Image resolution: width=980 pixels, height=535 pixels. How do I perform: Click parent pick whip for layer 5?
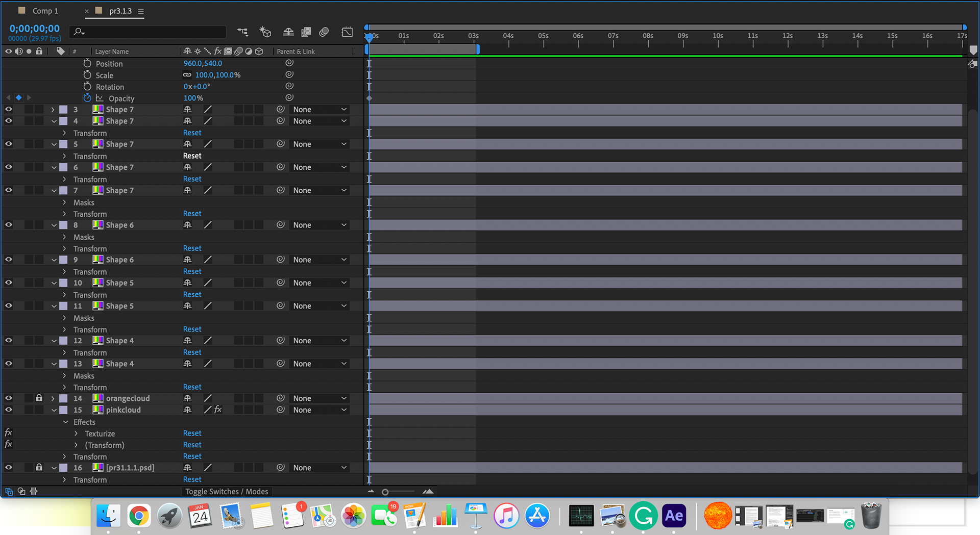(x=280, y=144)
